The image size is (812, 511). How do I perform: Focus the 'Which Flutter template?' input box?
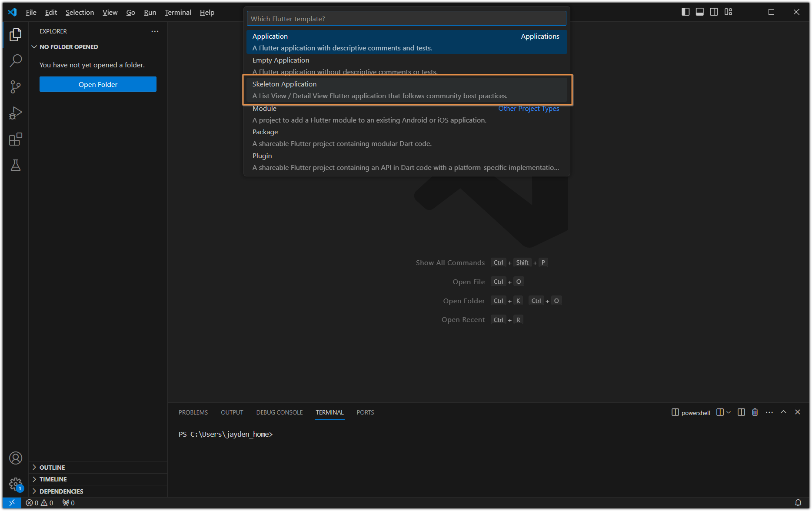[406, 19]
